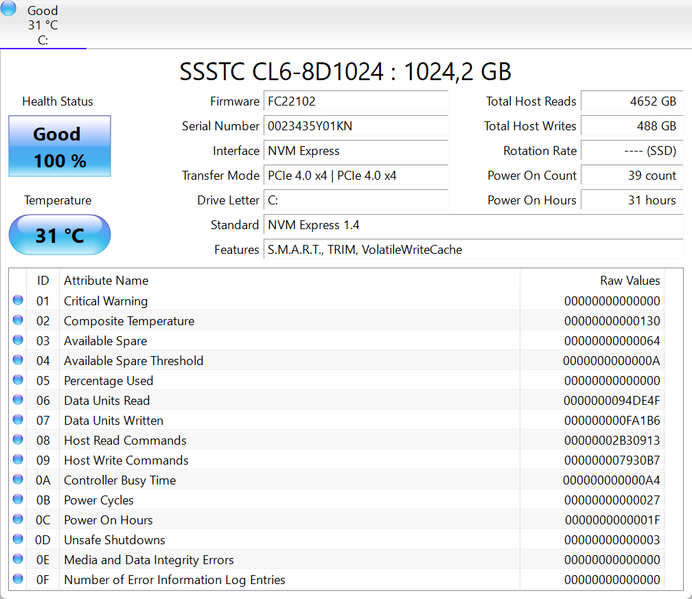Viewport: 692px width, 599px height.
Task: Click the Firmware value field
Action: 355,102
